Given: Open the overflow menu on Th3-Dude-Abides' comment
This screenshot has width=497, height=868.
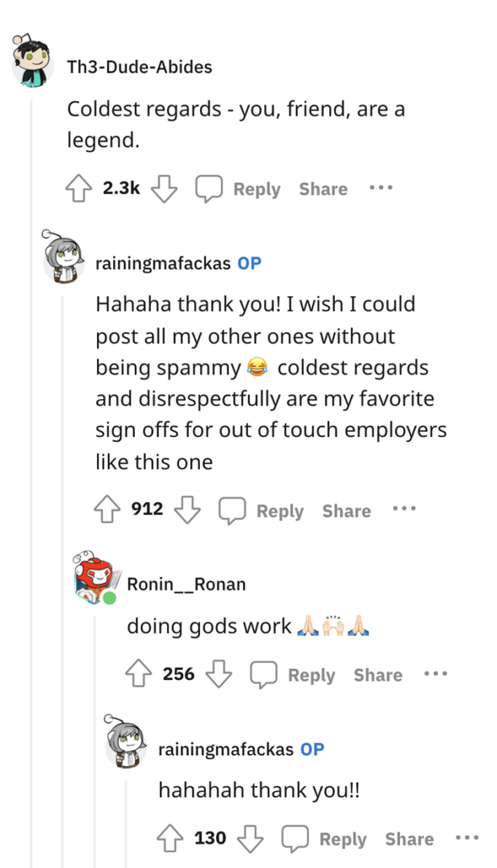Looking at the screenshot, I should (380, 187).
